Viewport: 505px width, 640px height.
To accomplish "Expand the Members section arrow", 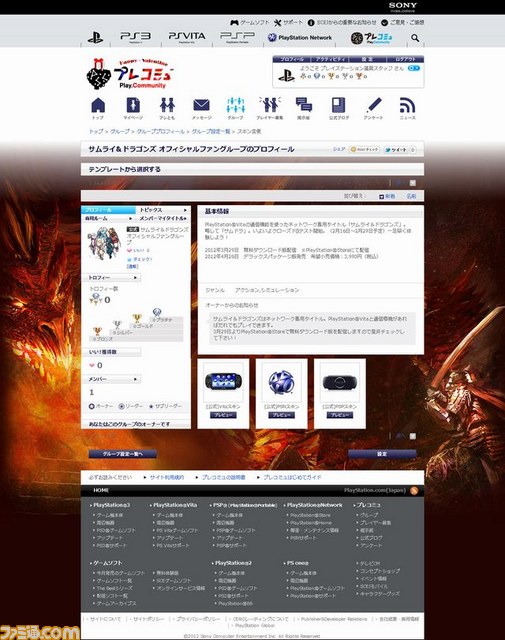I will (136, 379).
